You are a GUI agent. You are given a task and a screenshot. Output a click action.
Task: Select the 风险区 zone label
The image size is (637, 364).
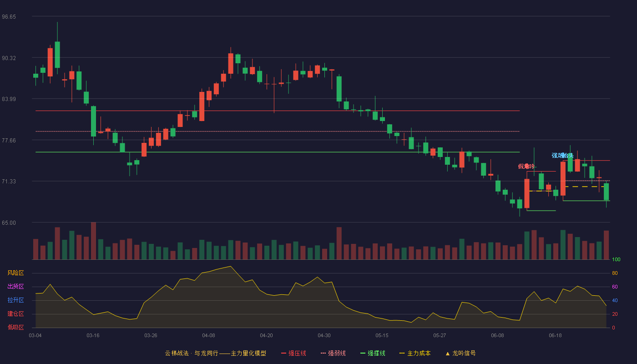point(15,273)
